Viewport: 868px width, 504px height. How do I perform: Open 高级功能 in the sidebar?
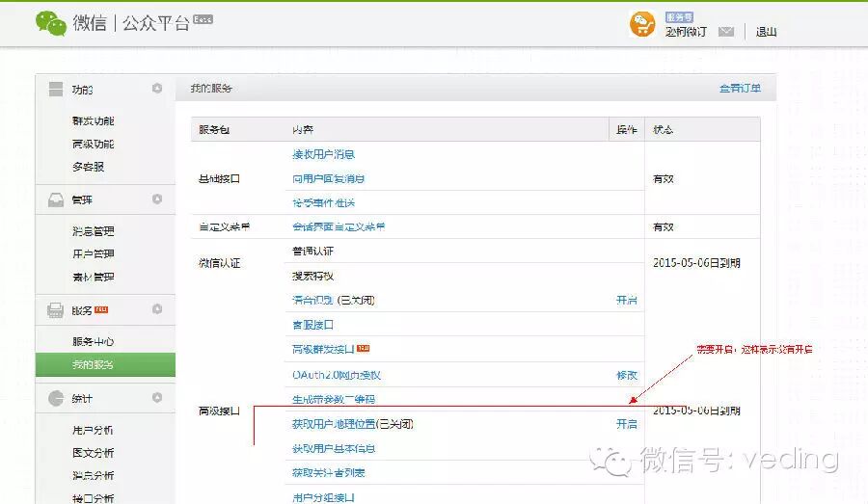coord(93,144)
